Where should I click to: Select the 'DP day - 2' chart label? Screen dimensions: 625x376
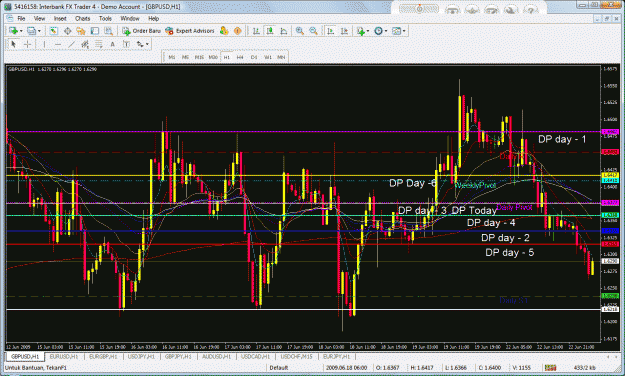click(x=505, y=238)
